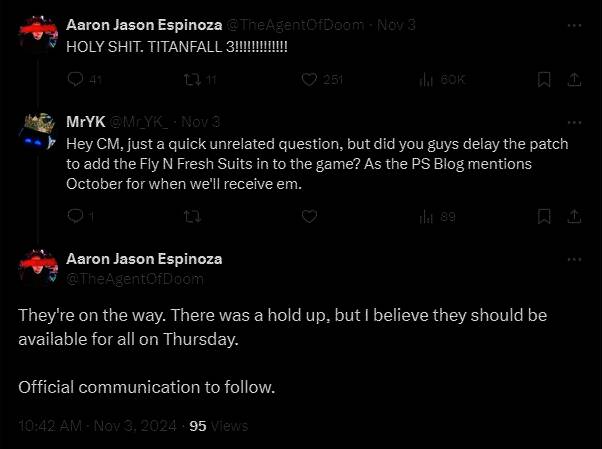Reply to MrYK's question tweet

(x=77, y=215)
